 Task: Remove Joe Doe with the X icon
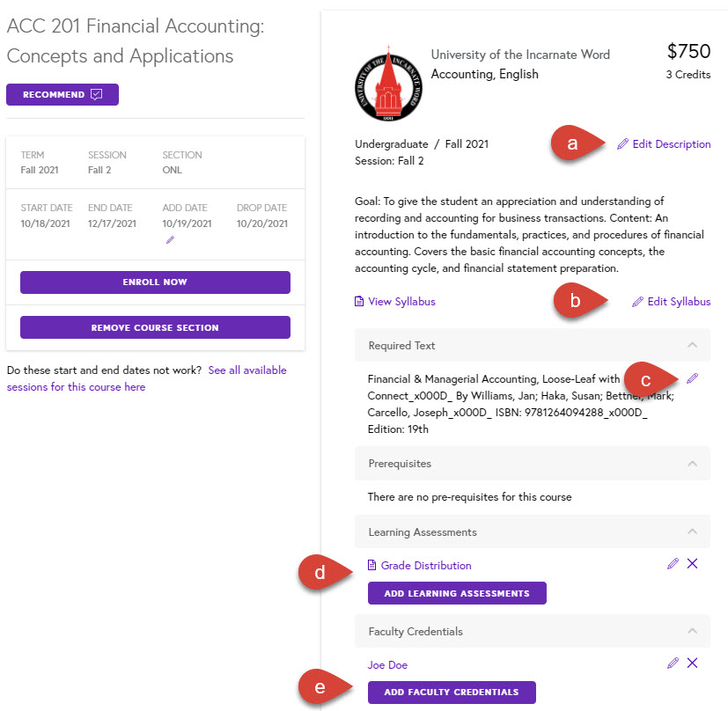(x=692, y=663)
